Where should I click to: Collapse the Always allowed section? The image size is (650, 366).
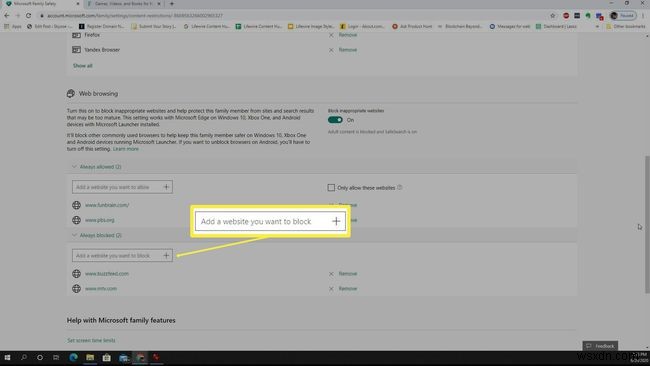click(x=74, y=167)
